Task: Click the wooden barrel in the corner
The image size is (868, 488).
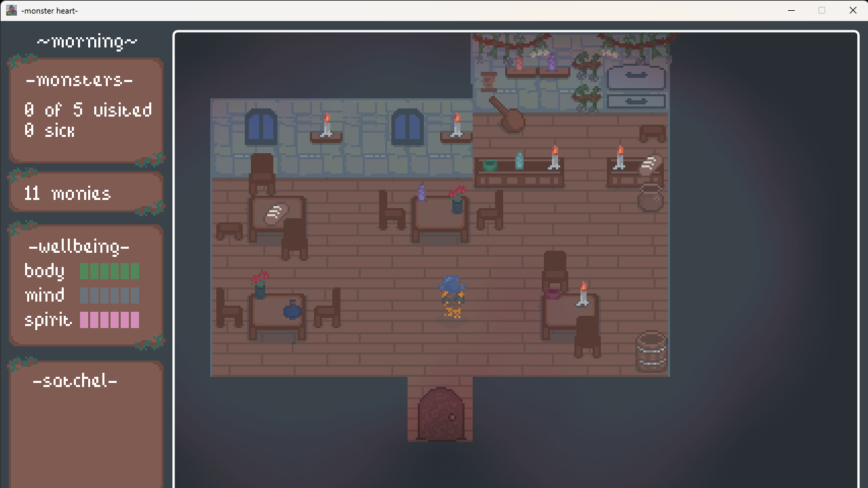Action: click(652, 351)
